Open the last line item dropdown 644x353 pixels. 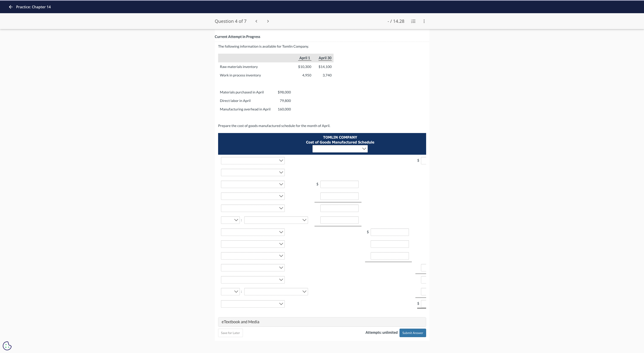(253, 304)
